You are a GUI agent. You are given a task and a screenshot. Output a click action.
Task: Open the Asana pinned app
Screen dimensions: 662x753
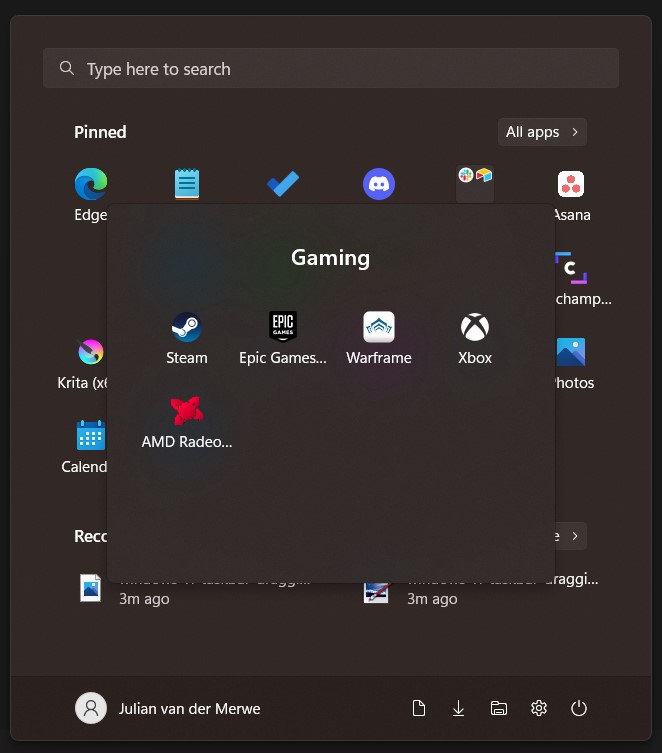coord(571,185)
